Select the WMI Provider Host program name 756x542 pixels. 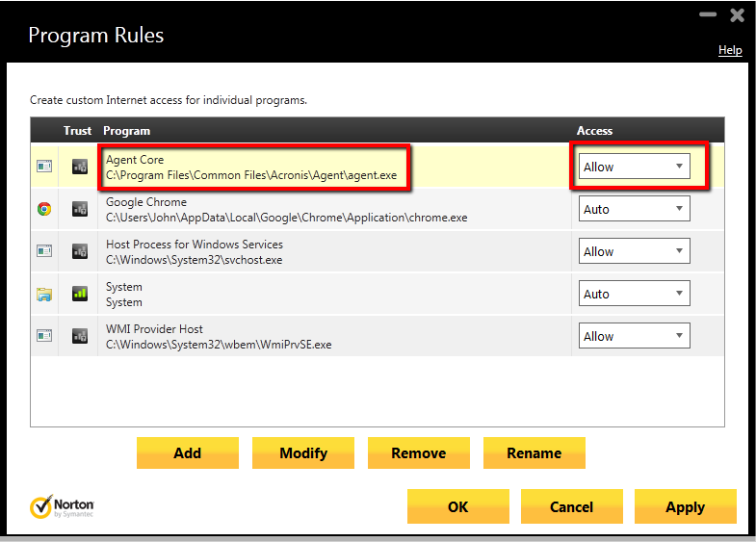pos(154,329)
